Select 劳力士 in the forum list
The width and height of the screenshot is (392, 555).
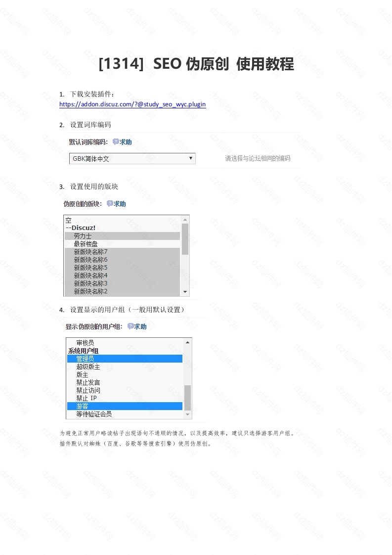[x=83, y=236]
